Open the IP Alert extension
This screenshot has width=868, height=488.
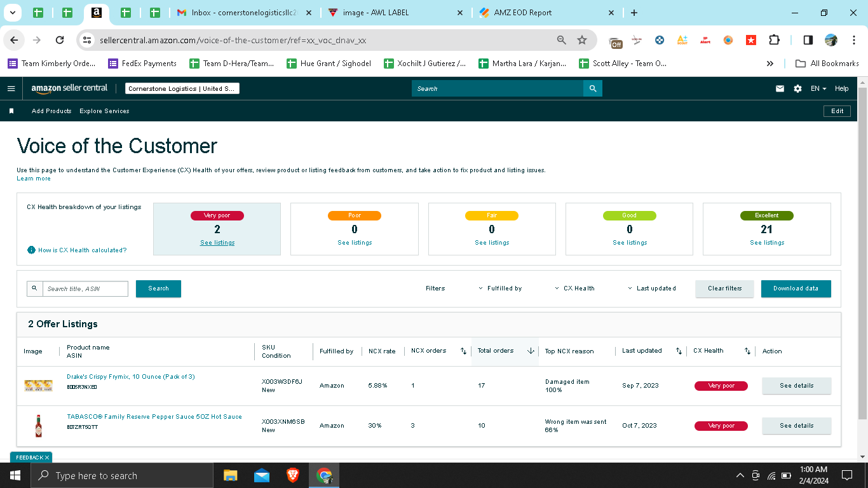click(x=705, y=40)
